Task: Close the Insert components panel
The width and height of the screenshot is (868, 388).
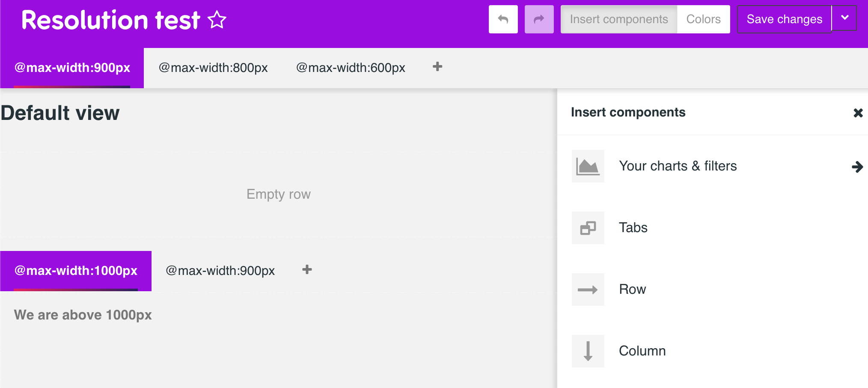Action: tap(858, 113)
